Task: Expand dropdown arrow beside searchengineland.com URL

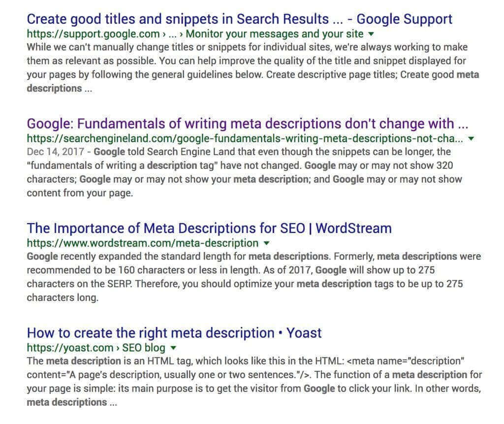Action: click(x=471, y=139)
